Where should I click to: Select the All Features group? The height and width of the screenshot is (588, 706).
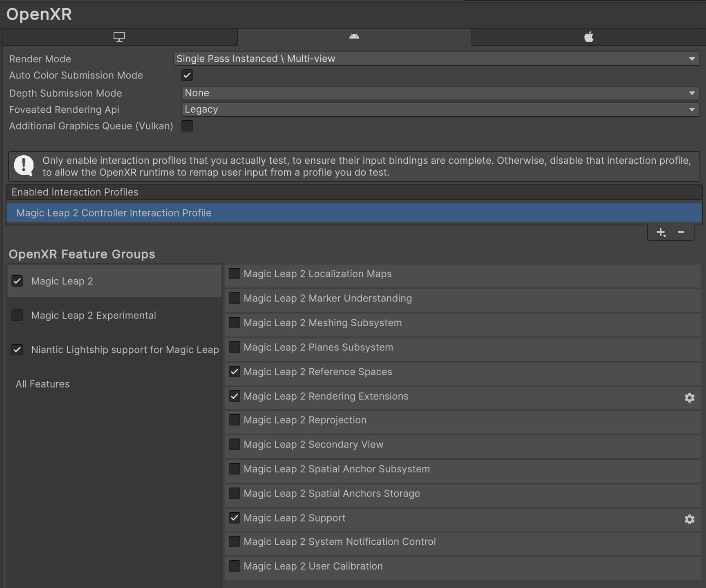(42, 384)
